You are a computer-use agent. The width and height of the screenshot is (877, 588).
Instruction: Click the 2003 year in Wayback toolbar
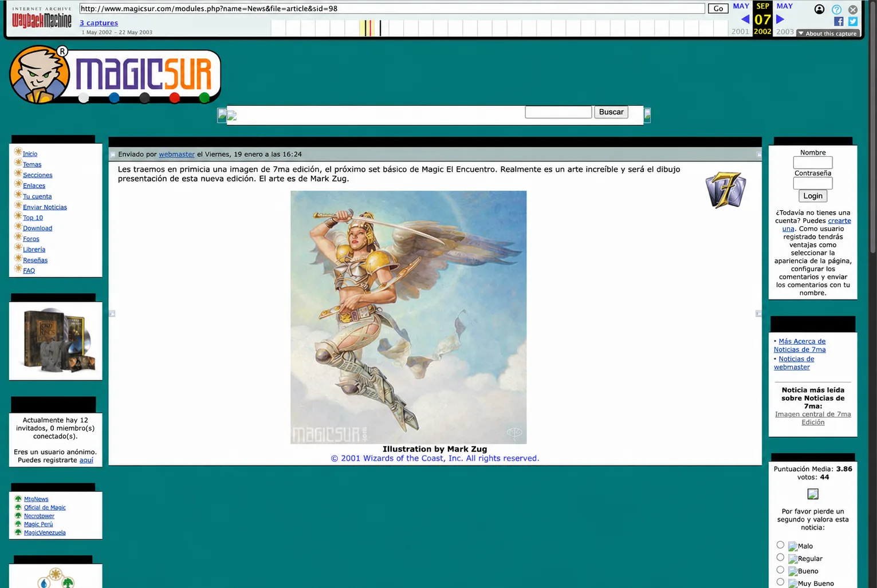785,31
